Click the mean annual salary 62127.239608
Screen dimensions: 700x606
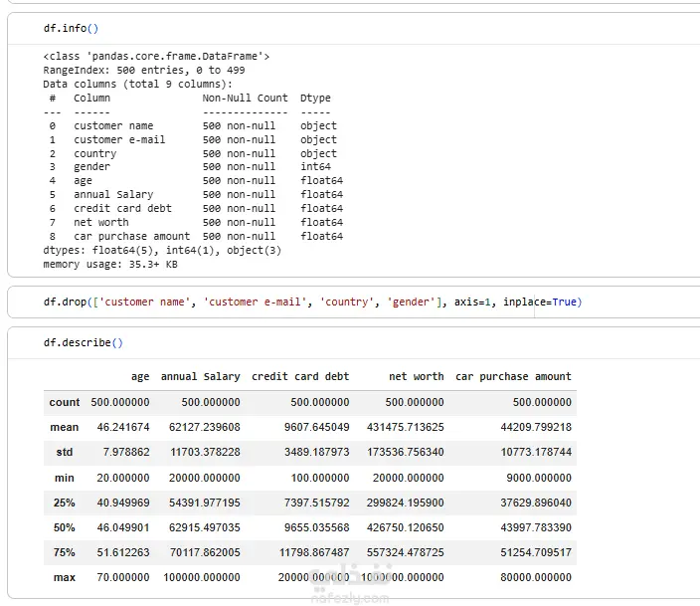[x=205, y=427]
